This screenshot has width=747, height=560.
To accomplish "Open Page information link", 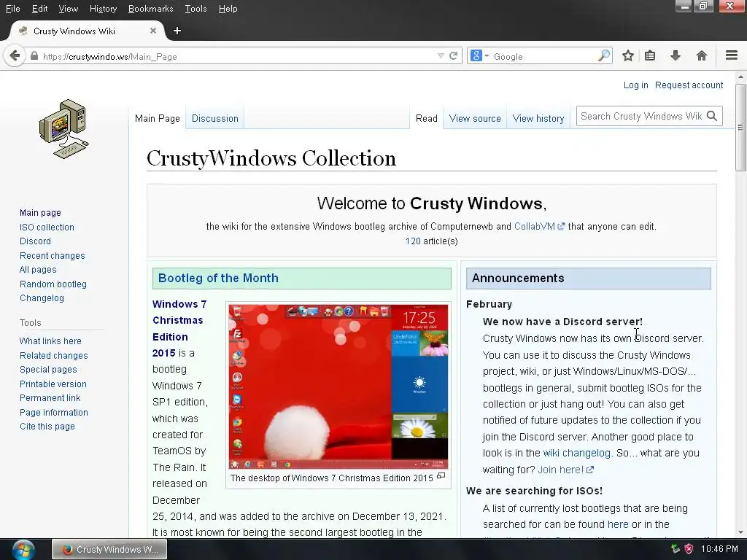I will (54, 413).
